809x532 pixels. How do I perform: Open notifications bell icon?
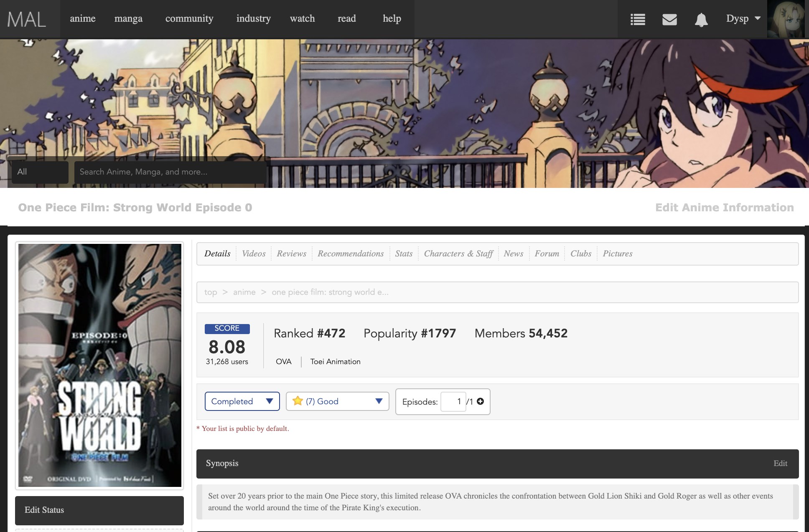tap(701, 20)
